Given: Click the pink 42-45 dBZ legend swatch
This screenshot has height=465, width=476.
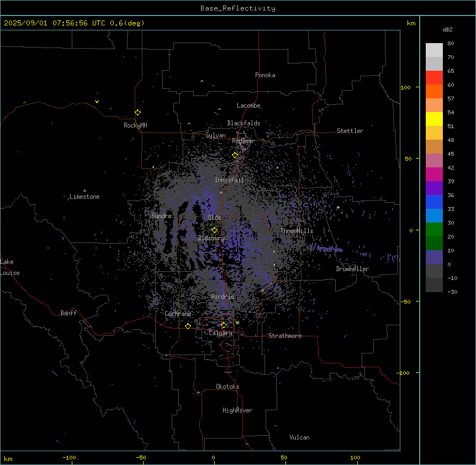Looking at the screenshot, I should [x=434, y=160].
